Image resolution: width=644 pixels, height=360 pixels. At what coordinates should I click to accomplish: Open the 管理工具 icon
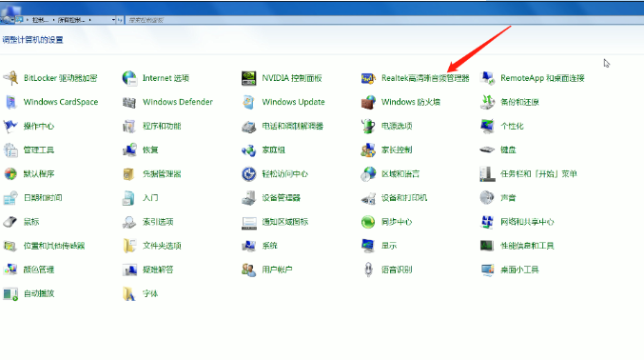tap(10, 150)
